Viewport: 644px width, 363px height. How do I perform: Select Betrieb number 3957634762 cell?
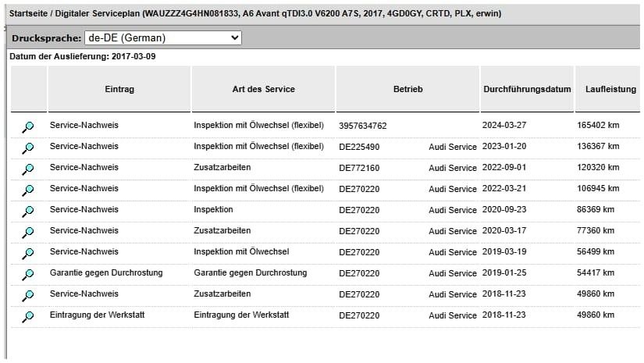pyautogui.click(x=362, y=125)
